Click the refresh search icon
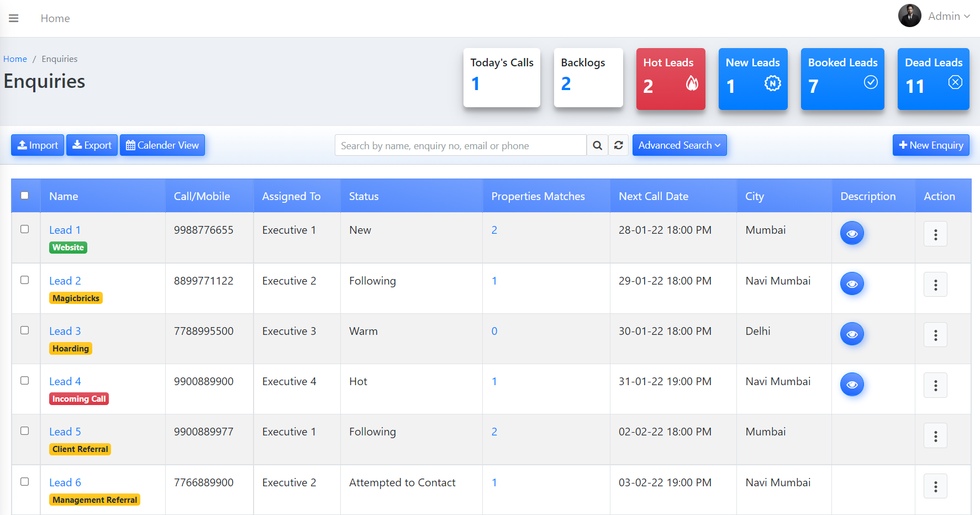The image size is (980, 515). (x=618, y=145)
